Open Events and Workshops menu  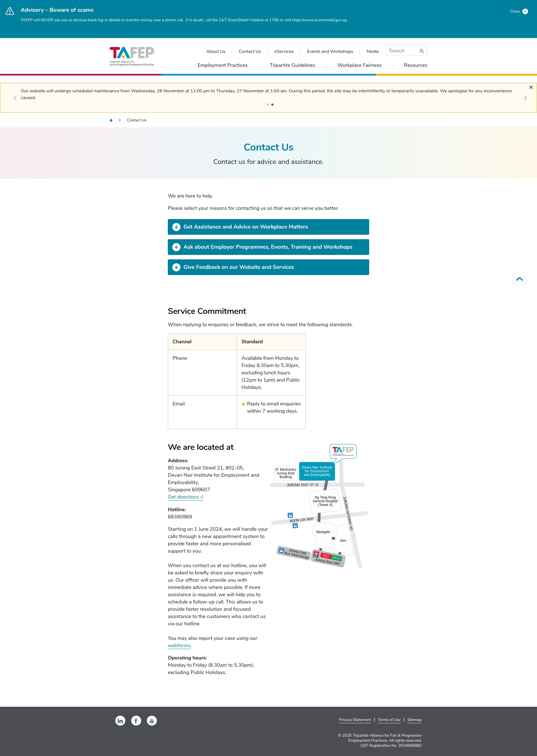coord(330,51)
